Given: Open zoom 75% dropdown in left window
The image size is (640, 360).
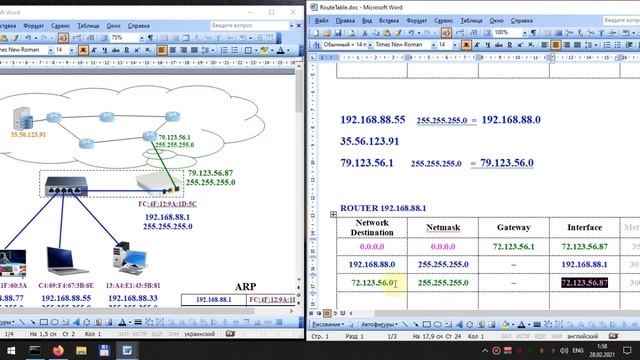Looking at the screenshot, I should 142,38.
